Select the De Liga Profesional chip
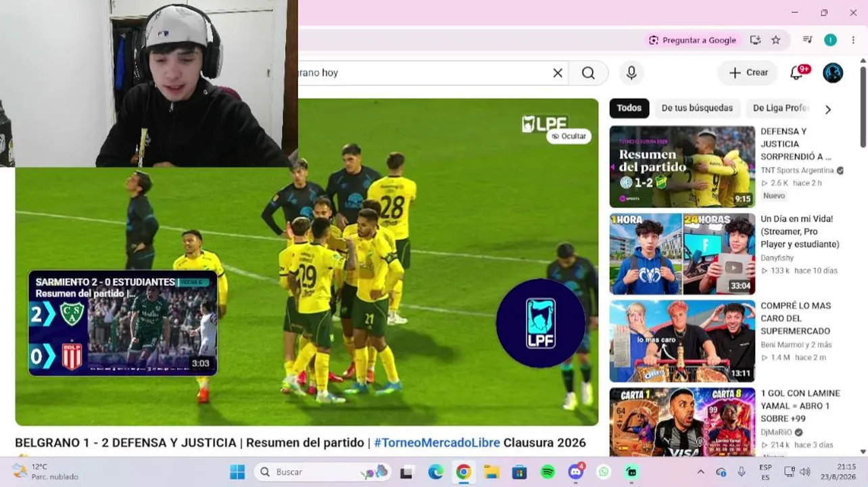The height and width of the screenshot is (487, 868). click(x=779, y=108)
